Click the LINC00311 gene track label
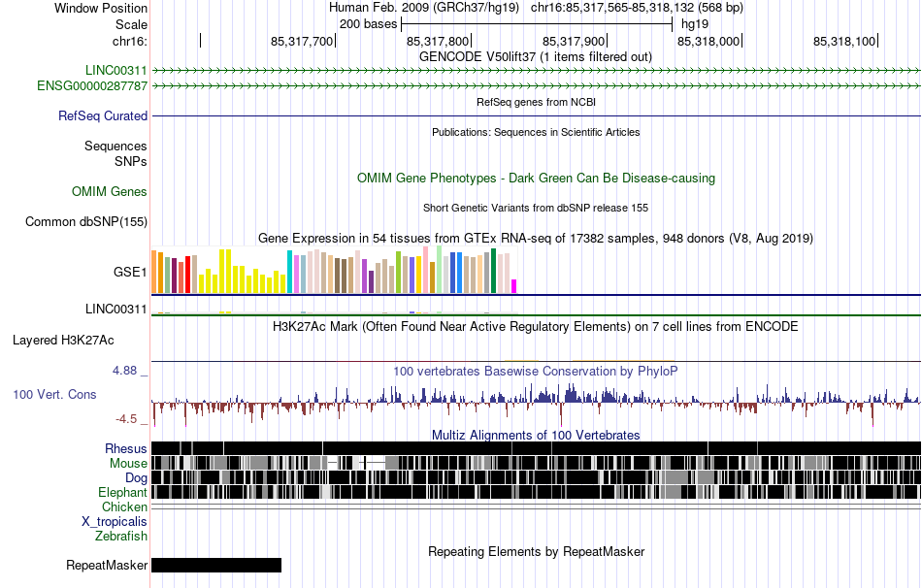Viewport: 922px width, 588px height. coord(115,71)
